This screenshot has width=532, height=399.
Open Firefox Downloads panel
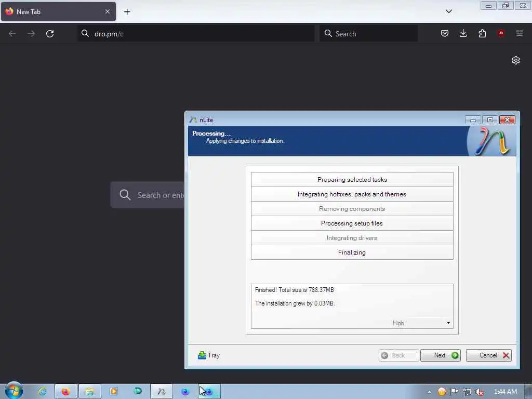click(463, 33)
